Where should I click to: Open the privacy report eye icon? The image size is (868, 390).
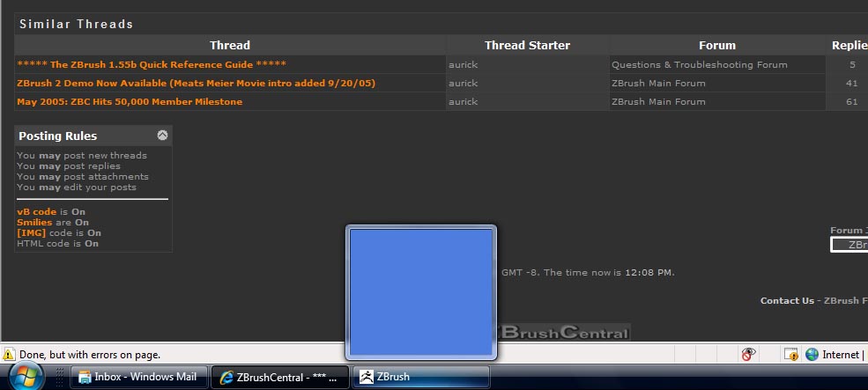(x=749, y=354)
